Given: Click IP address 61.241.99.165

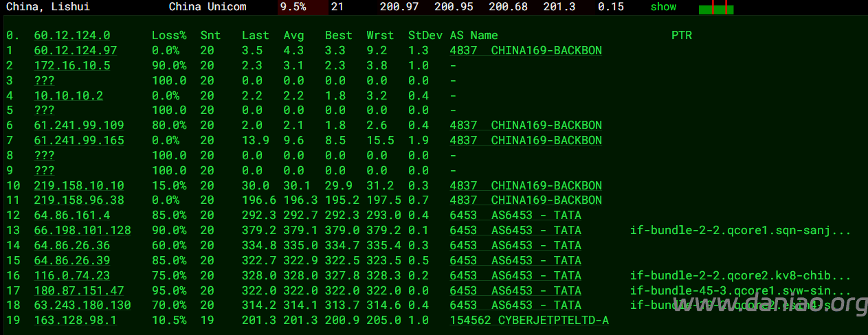Looking at the screenshot, I should pyautogui.click(x=78, y=141).
